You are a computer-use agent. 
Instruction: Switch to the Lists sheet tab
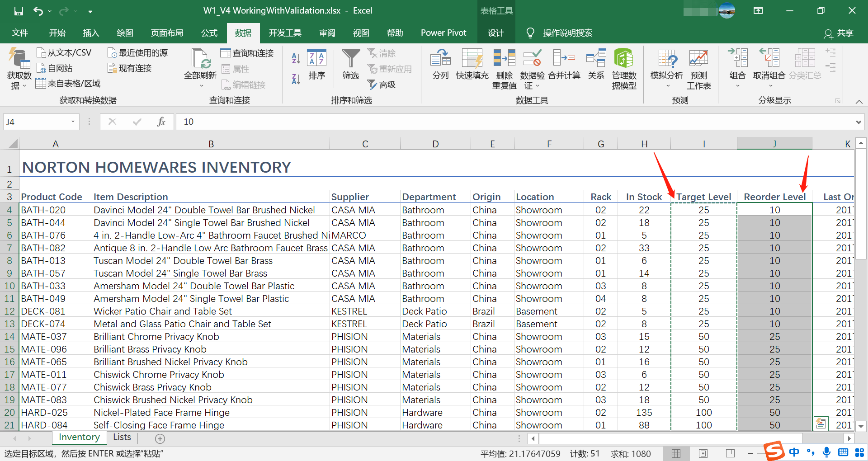coord(122,437)
